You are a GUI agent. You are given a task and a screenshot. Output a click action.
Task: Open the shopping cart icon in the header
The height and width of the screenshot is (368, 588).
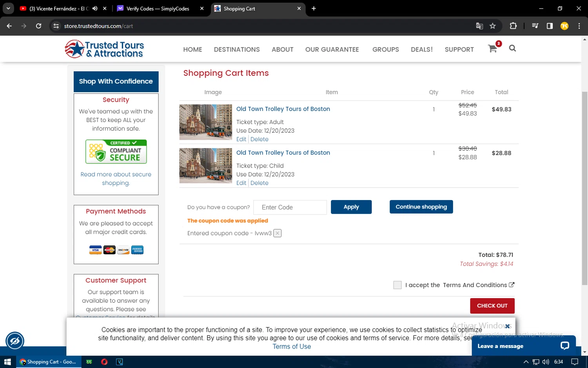coord(493,49)
